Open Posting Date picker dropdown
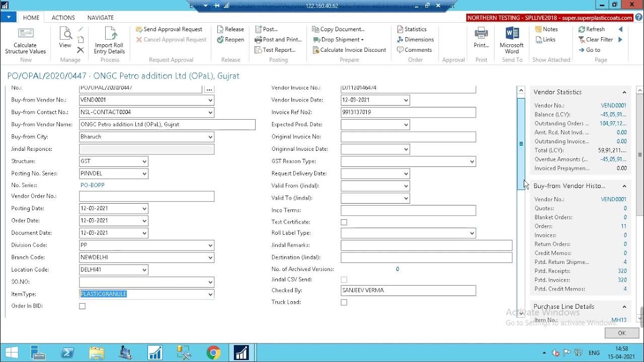644x362 pixels. pyautogui.click(x=144, y=208)
